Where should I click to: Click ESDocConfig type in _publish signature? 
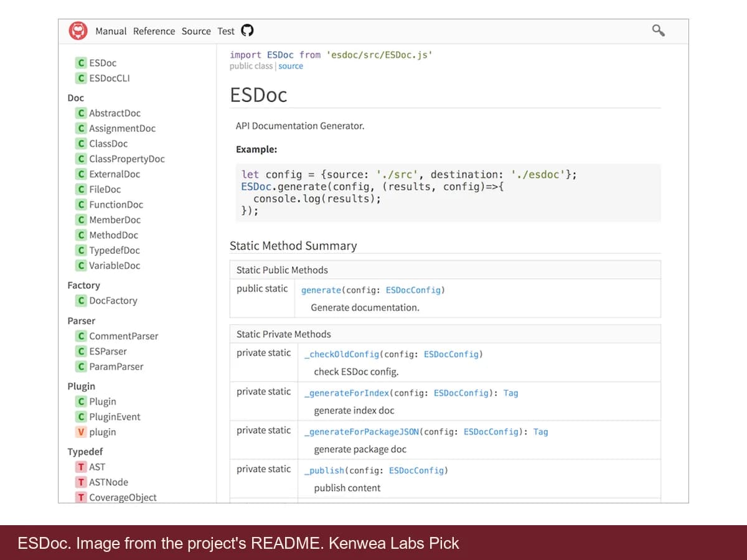pos(416,470)
